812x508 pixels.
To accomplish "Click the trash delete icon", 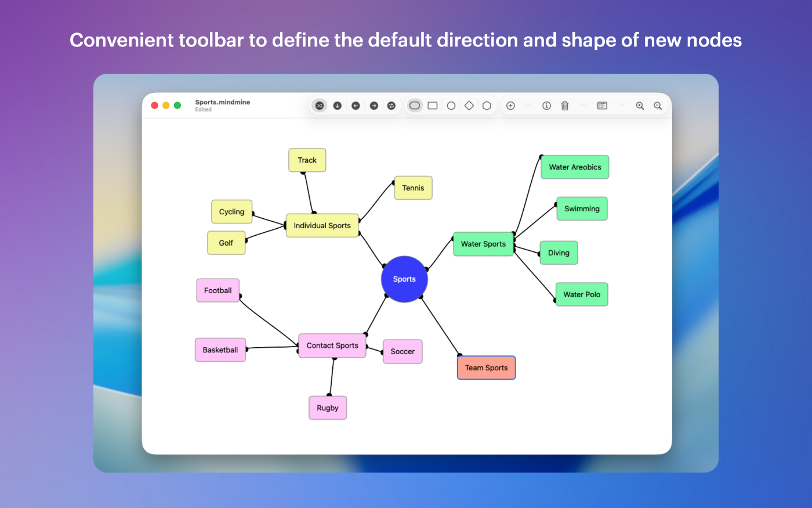I will pos(565,106).
